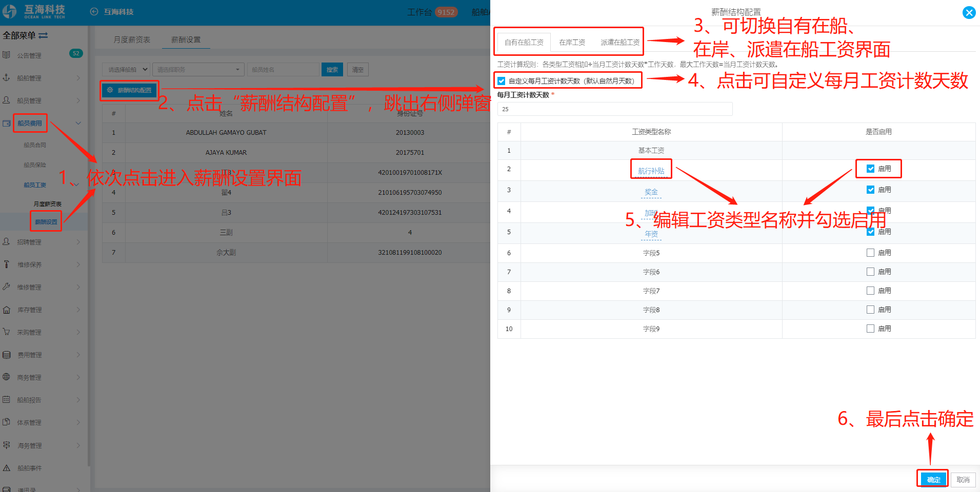Image resolution: width=980 pixels, height=492 pixels.
Task: Switch to 在岸工资 tab
Action: [x=572, y=42]
